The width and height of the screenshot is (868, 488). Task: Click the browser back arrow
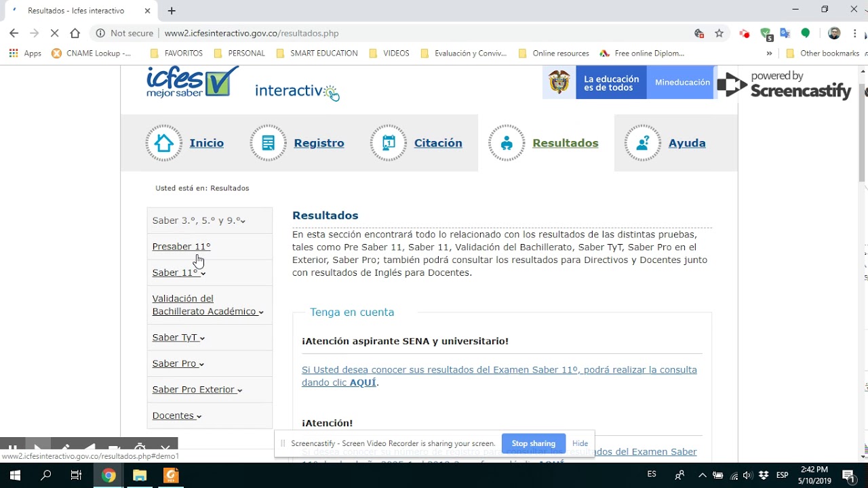pyautogui.click(x=14, y=33)
